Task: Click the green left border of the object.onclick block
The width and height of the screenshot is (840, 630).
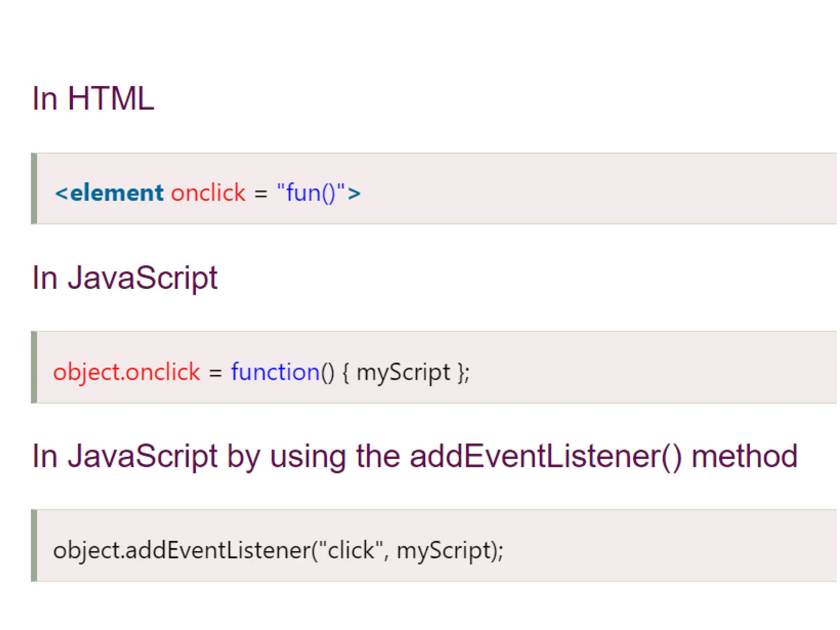Action: point(34,367)
